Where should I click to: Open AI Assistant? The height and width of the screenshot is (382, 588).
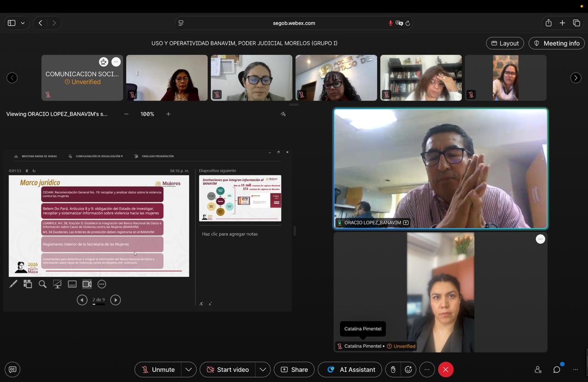[x=351, y=370]
